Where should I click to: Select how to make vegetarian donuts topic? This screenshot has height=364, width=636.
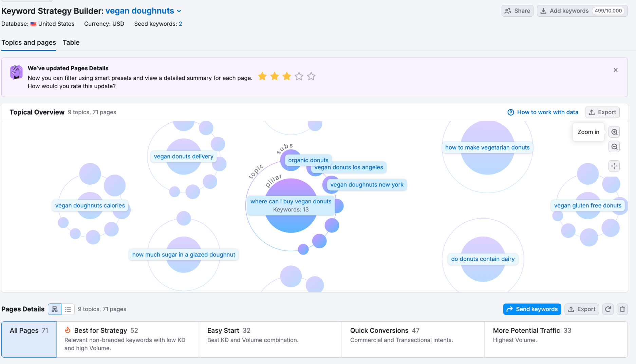(x=487, y=147)
